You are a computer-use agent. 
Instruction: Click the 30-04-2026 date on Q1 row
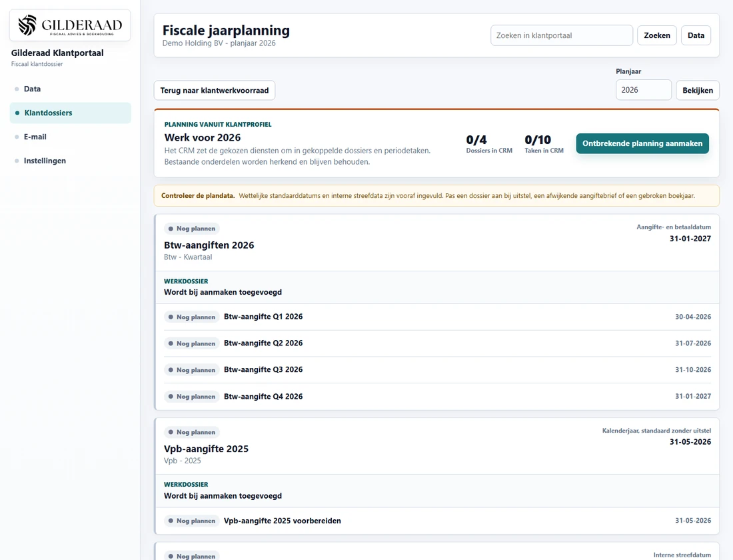pos(693,317)
